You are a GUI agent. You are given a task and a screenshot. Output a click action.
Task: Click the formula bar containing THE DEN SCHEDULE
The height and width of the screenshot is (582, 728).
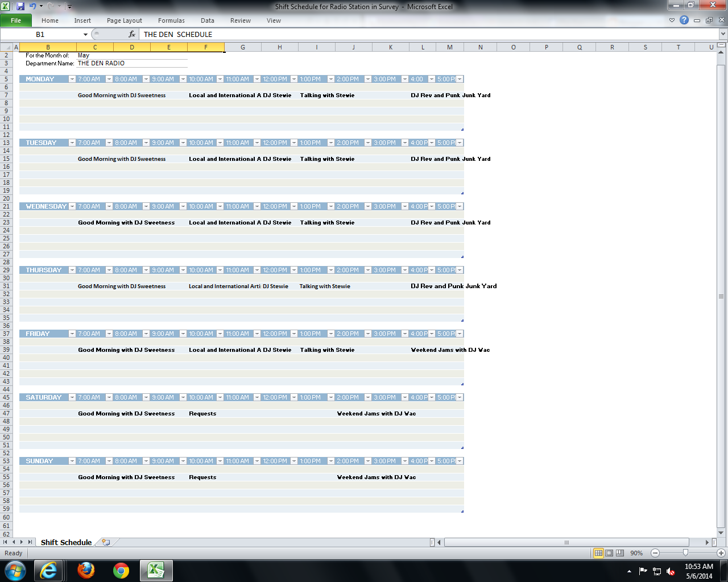(429, 35)
